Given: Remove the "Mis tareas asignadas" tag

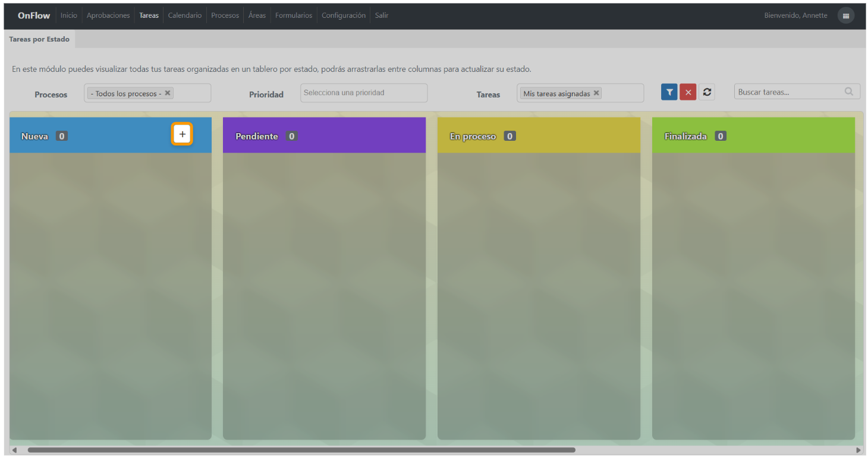Looking at the screenshot, I should pyautogui.click(x=596, y=93).
